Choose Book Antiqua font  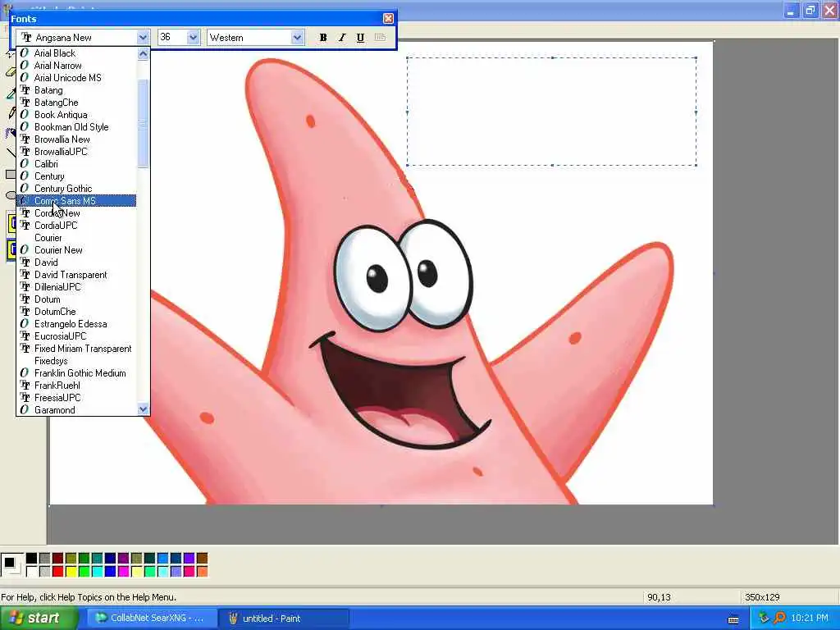pos(76,115)
